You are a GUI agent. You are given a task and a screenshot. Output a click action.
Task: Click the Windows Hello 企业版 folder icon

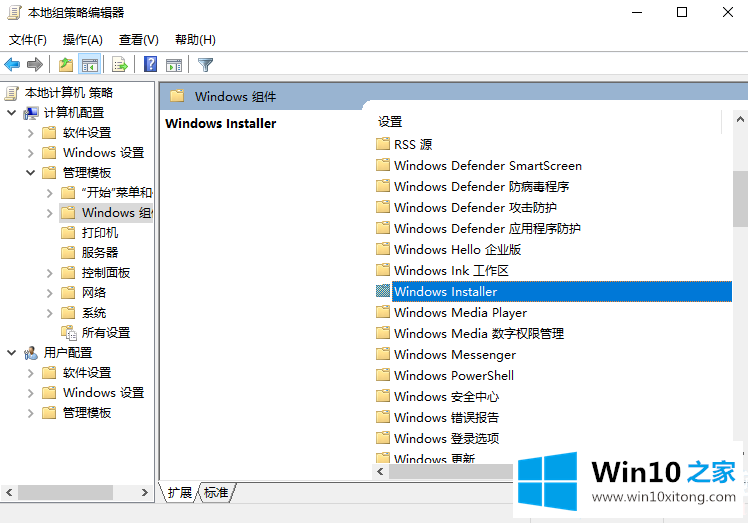click(x=383, y=249)
